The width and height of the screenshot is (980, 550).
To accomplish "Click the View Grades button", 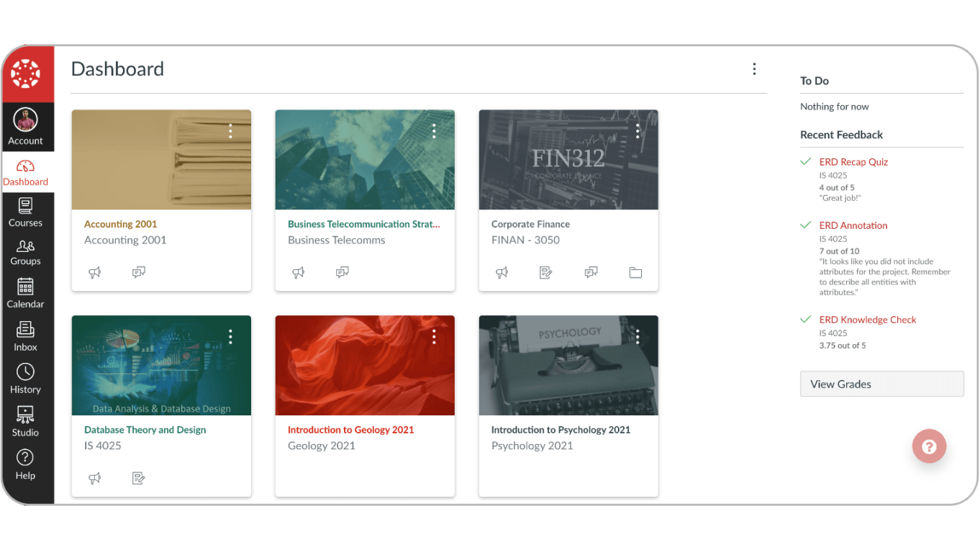I will tap(881, 384).
